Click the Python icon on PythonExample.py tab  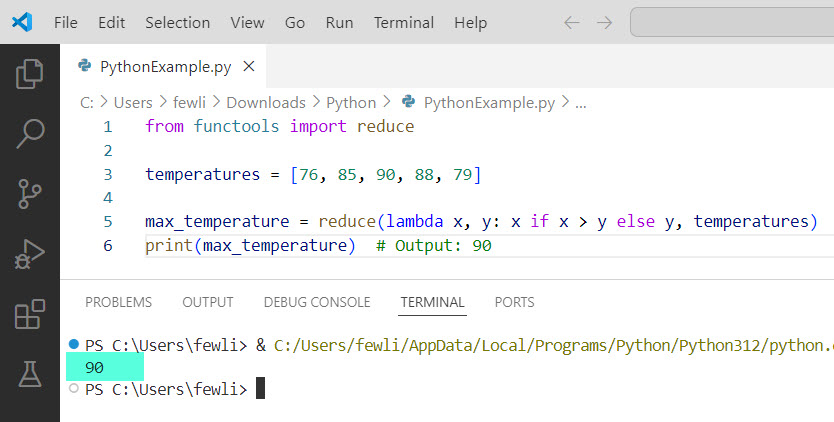pos(85,65)
